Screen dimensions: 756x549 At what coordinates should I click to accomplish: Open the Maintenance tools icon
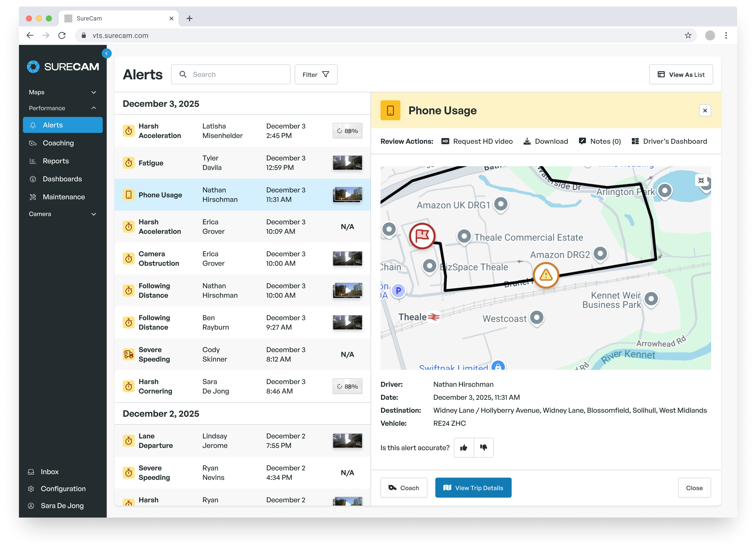[x=33, y=197]
